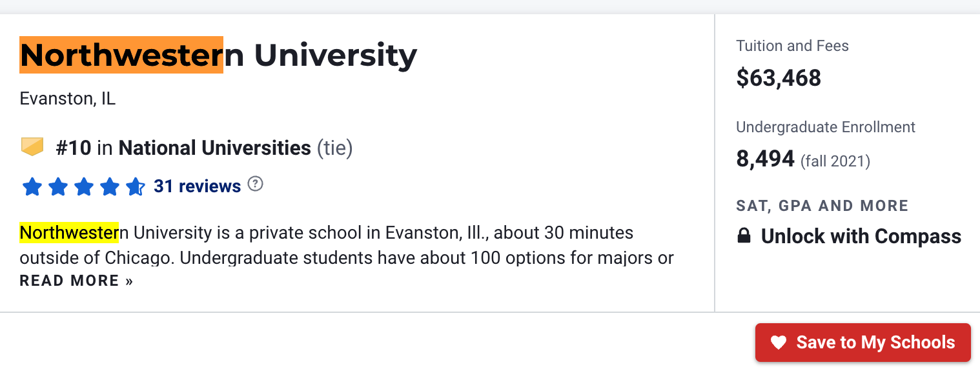Click the first blue rating star
Image resolution: width=980 pixels, height=369 pixels.
[32, 187]
